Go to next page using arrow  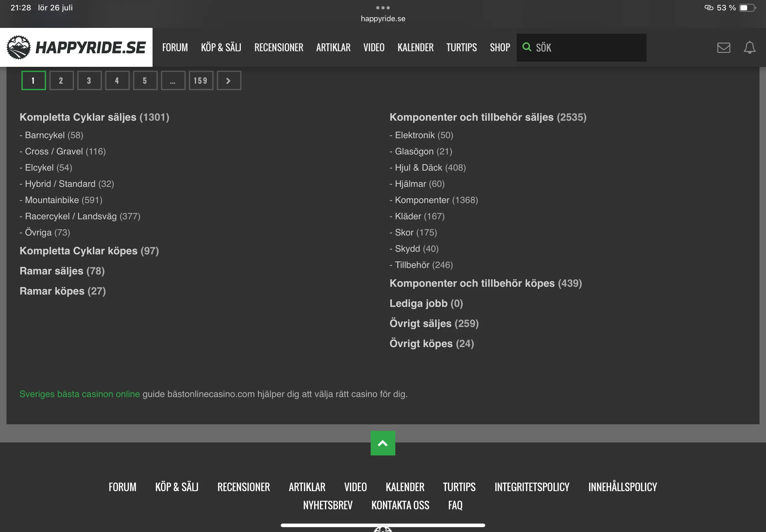click(229, 81)
